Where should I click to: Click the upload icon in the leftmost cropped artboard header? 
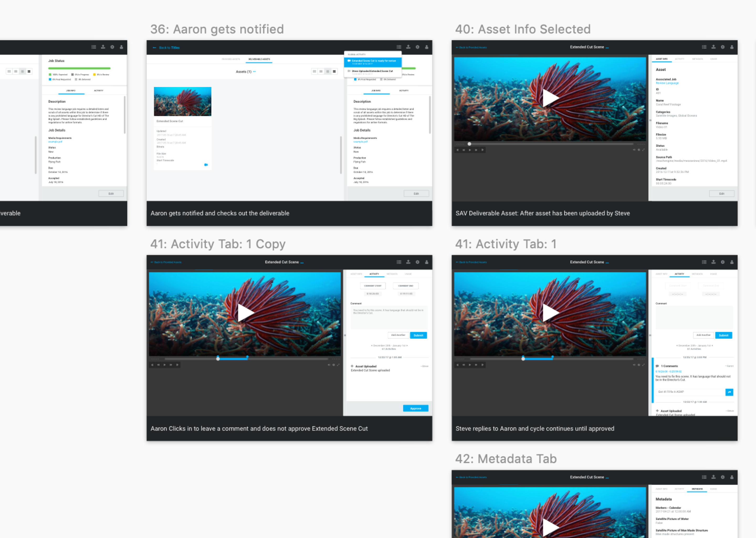click(103, 47)
